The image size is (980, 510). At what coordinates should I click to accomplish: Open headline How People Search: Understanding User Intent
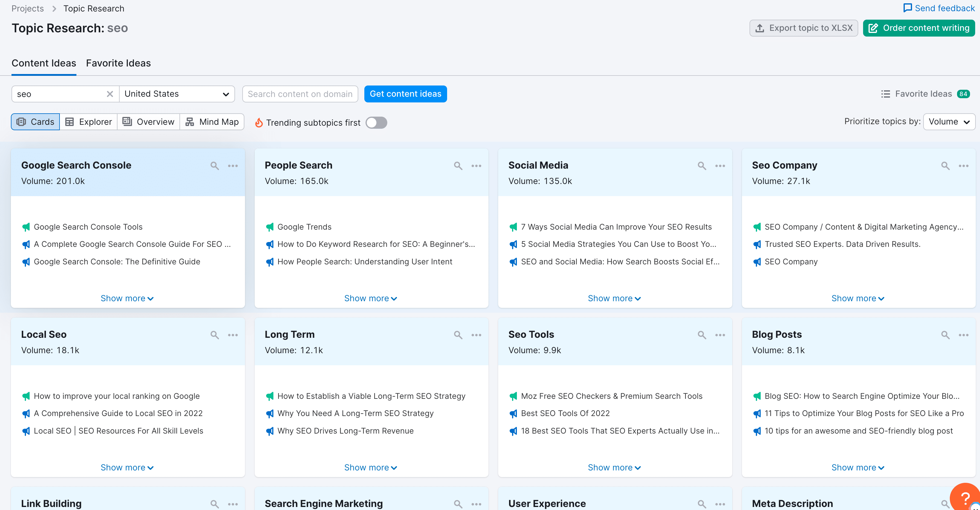(x=365, y=261)
